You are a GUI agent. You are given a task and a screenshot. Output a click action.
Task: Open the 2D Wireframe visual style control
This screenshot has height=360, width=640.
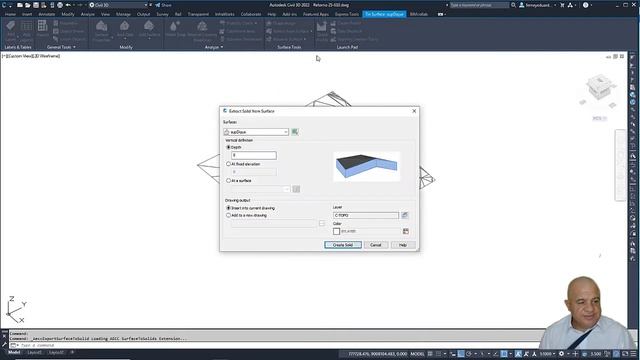pyautogui.click(x=47, y=56)
